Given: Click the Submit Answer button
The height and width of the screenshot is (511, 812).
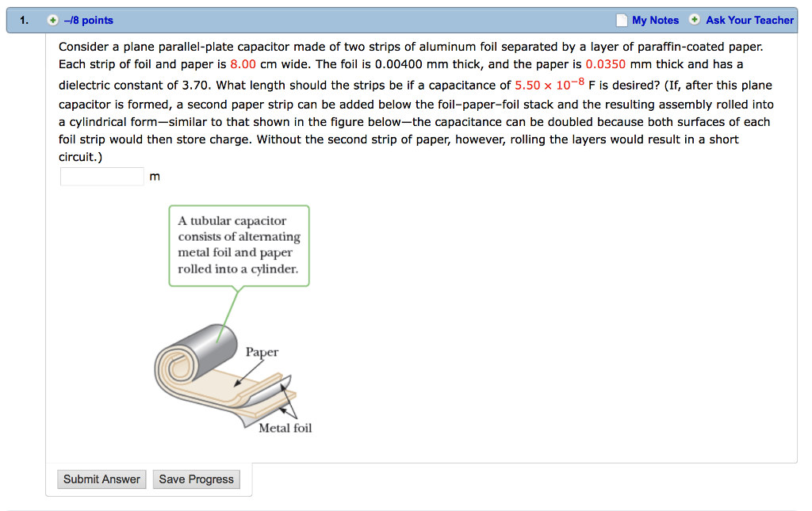Looking at the screenshot, I should pos(101,479).
